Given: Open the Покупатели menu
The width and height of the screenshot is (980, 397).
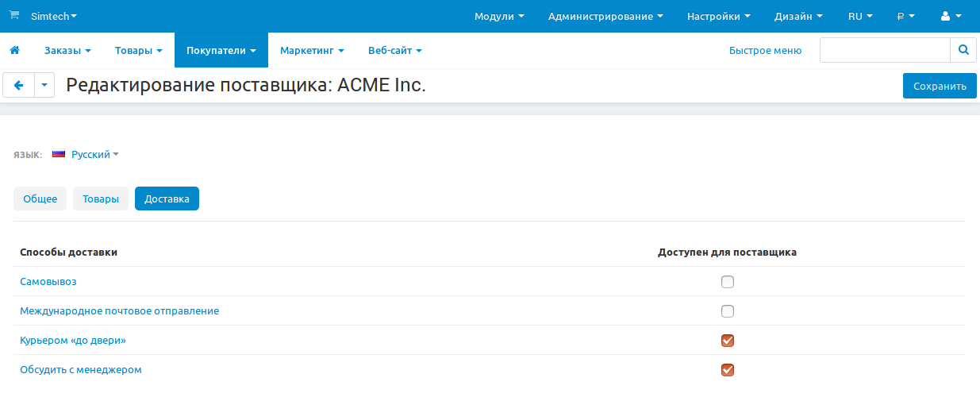Looking at the screenshot, I should (x=221, y=50).
